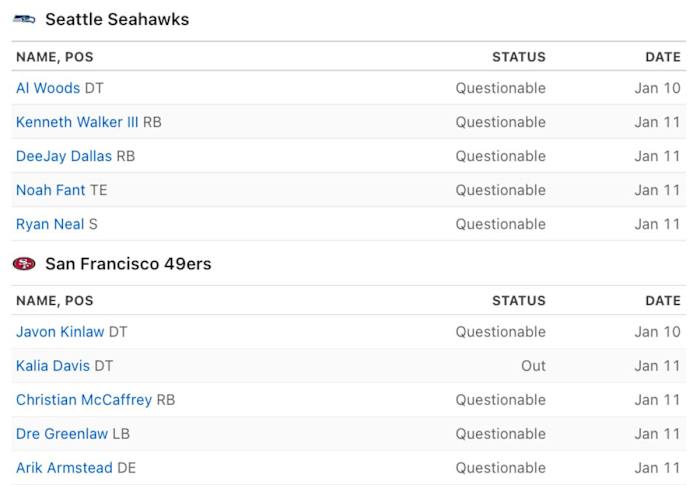Click Al Woods Jan 10 date cell
700x485 pixels.
[657, 88]
